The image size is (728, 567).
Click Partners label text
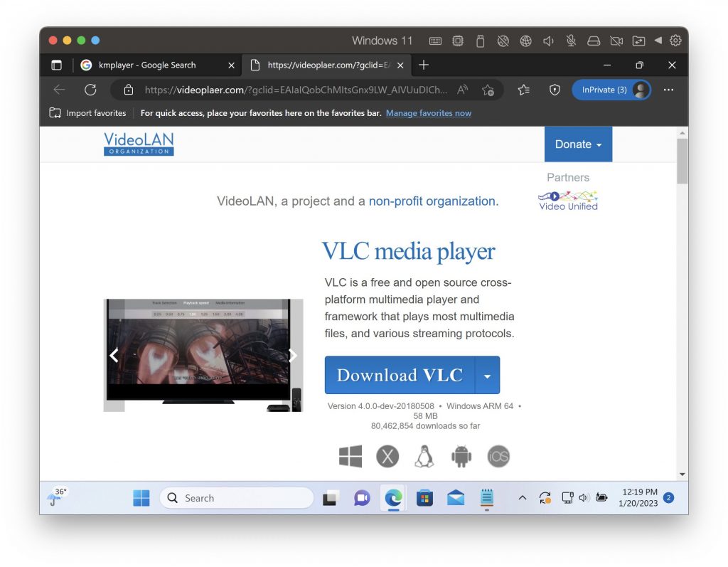click(568, 178)
